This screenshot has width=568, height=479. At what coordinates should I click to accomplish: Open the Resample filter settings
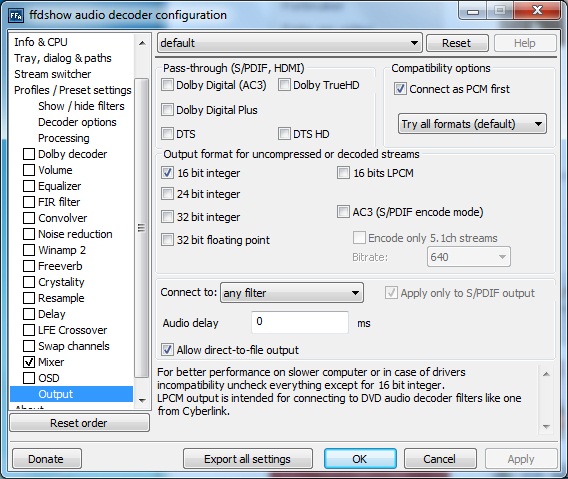coord(61,298)
